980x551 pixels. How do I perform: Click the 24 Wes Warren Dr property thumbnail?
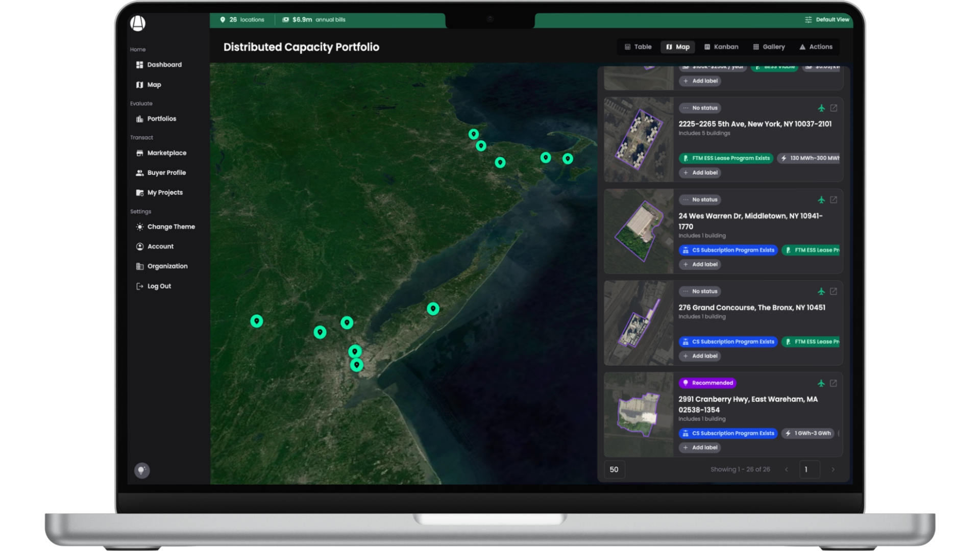coord(639,231)
